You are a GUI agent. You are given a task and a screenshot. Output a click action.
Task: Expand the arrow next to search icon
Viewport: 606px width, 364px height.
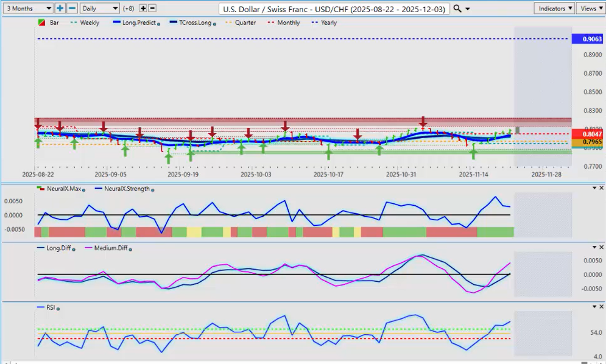(x=468, y=9)
